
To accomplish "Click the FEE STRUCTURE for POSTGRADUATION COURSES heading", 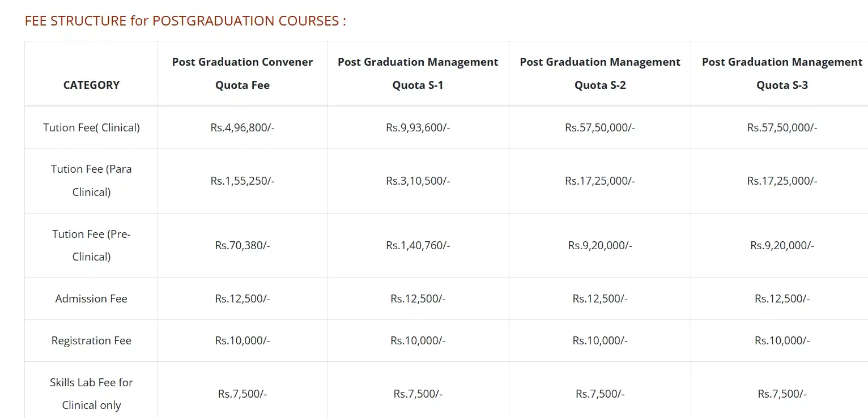I will click(x=185, y=21).
